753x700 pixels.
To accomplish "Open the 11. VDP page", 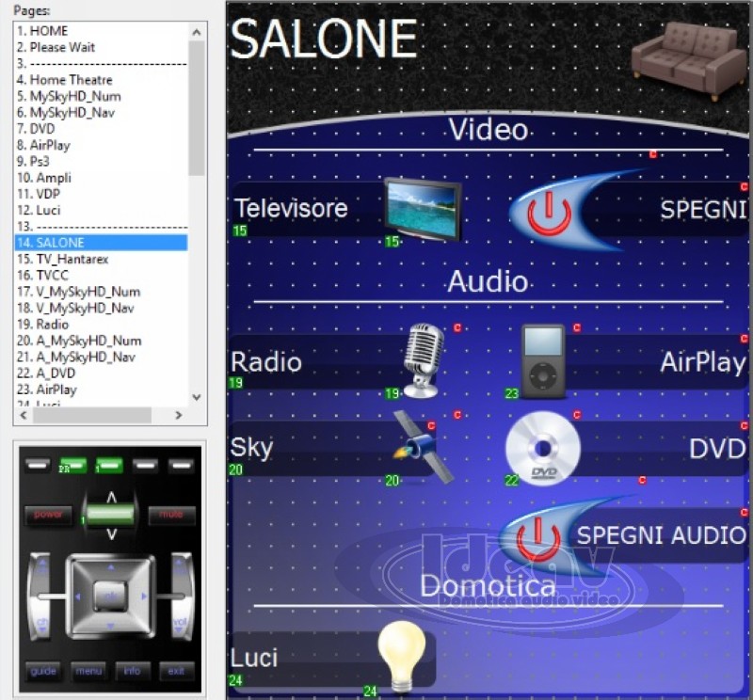I will (x=101, y=194).
